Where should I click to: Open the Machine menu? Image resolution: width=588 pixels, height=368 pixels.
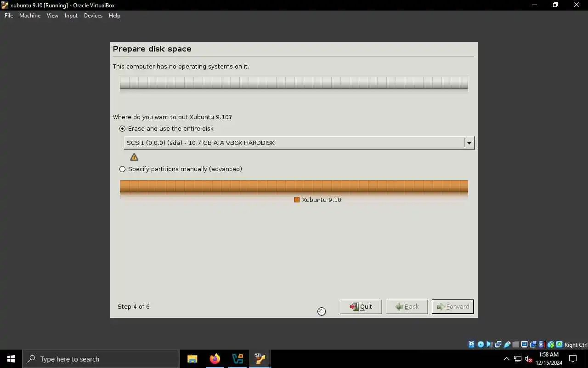coord(30,16)
